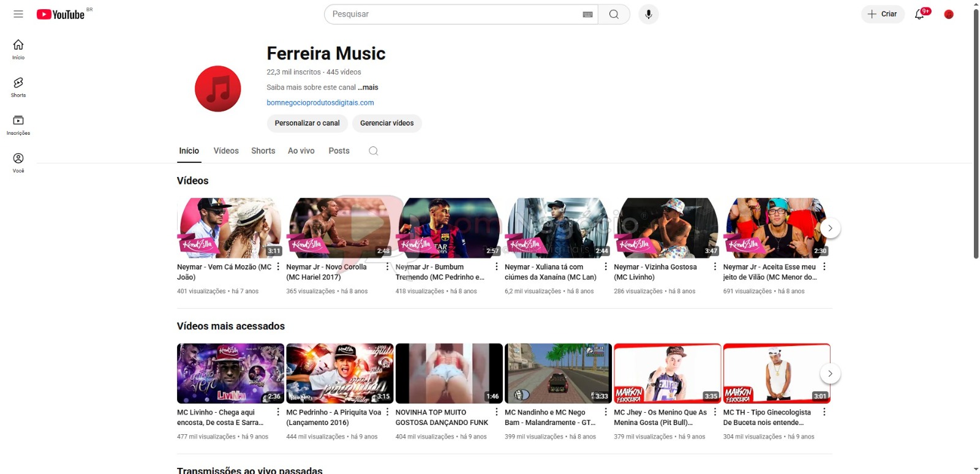The height and width of the screenshot is (474, 980).
Task: Open bomnegocioprodutosdigitais.com link
Action: (x=320, y=103)
